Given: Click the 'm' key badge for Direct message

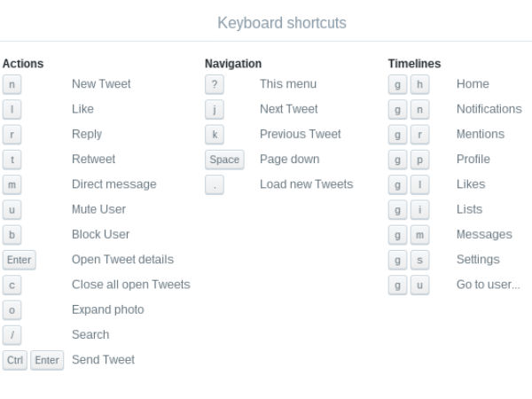Looking at the screenshot, I should (12, 184).
